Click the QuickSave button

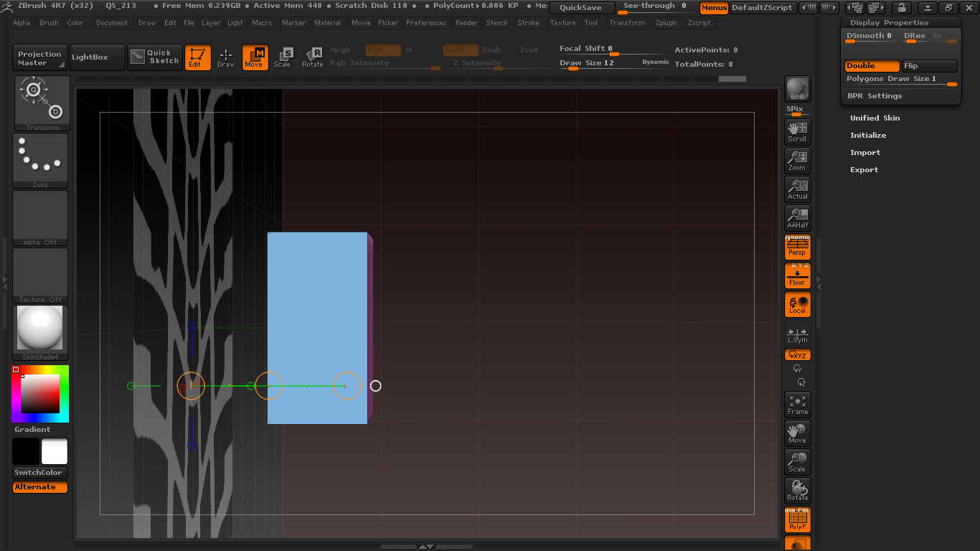click(582, 8)
